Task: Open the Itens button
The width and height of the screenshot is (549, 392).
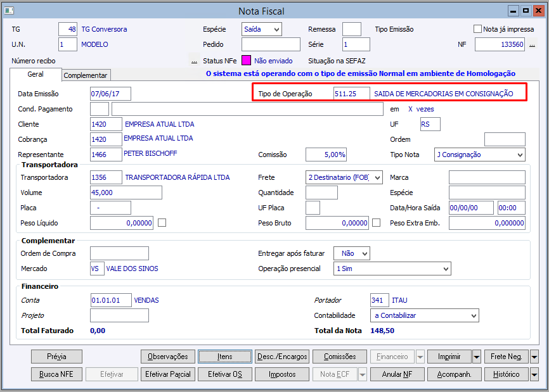Action: (x=225, y=357)
